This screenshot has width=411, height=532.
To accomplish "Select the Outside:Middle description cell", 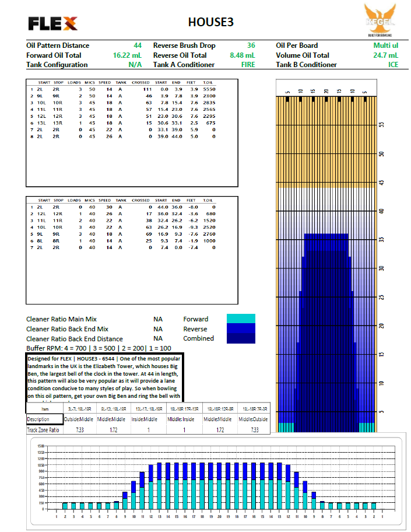I will pos(79,419).
